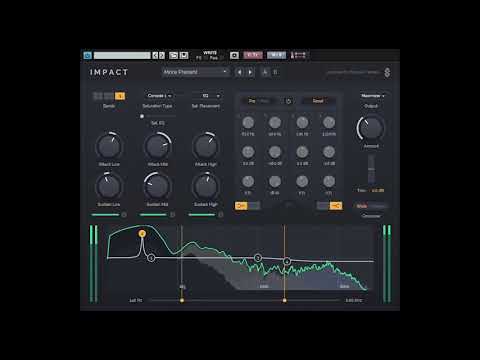
Task: Click the first EQ band gain knob
Action: (x=248, y=152)
